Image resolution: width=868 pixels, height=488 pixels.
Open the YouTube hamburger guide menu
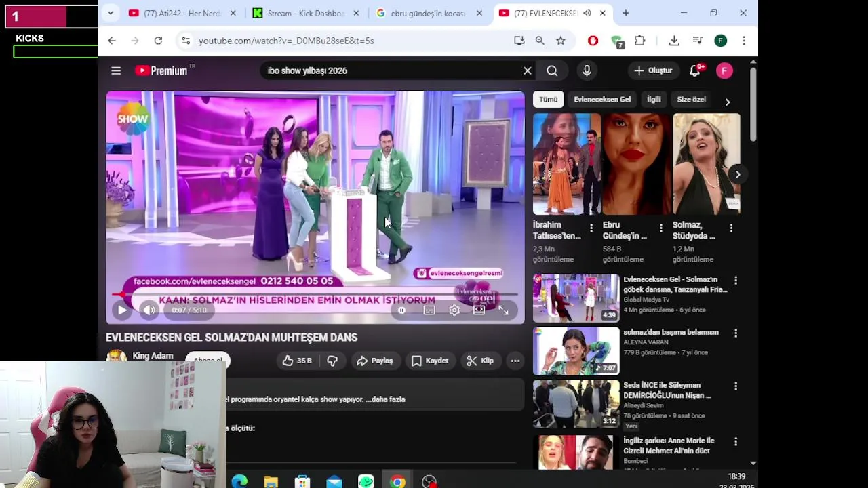tap(116, 70)
